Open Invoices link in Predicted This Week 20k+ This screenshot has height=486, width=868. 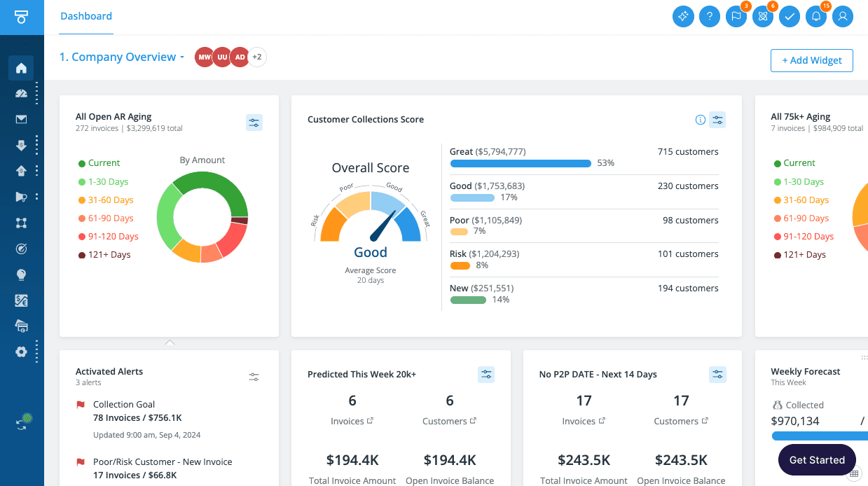[352, 421]
